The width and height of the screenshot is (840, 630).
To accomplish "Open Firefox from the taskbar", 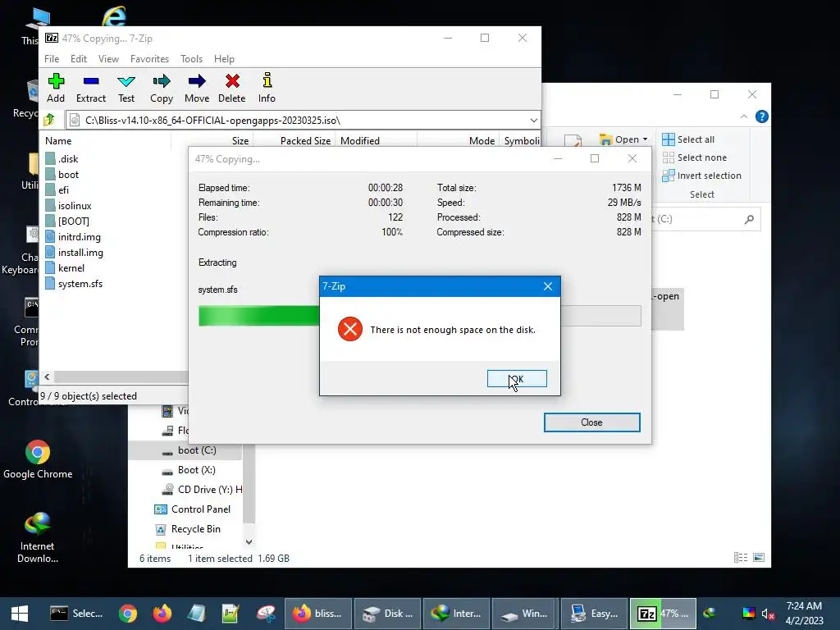I will pyautogui.click(x=162, y=614).
